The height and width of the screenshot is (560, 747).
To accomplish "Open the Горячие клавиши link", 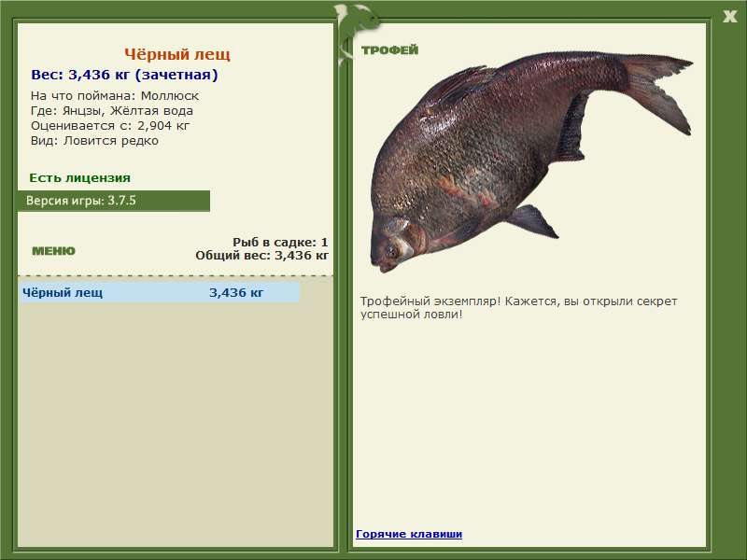I will pos(409,534).
